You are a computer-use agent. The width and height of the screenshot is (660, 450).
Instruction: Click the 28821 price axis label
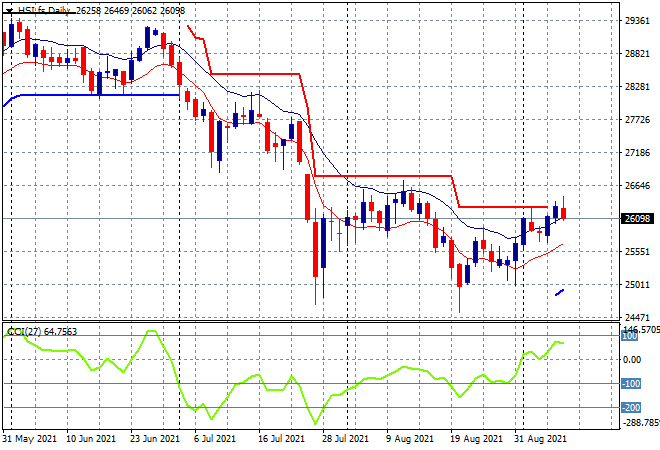pyautogui.click(x=637, y=54)
